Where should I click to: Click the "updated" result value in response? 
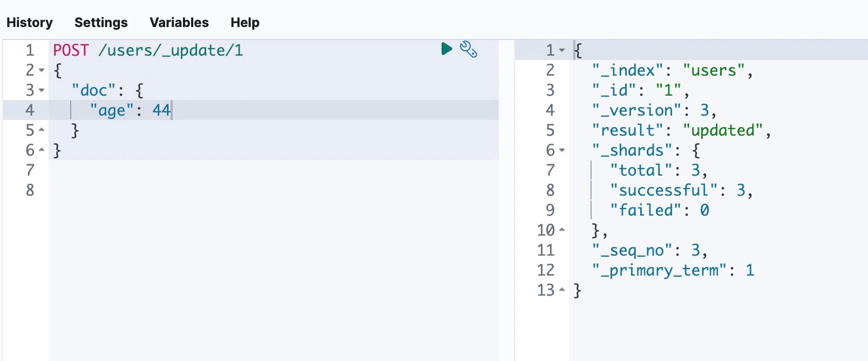[722, 130]
